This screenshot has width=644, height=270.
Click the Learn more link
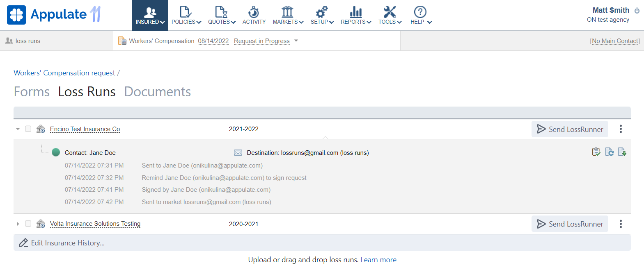pyautogui.click(x=378, y=260)
